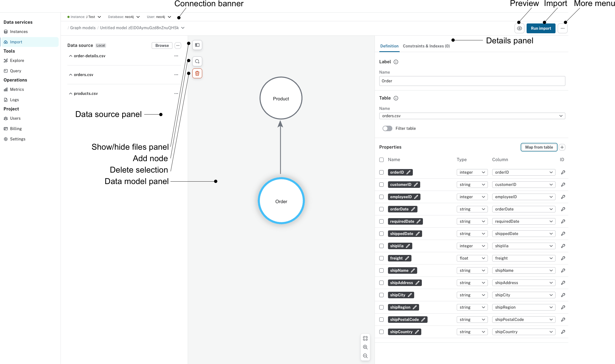Click the Show/hide files panel icon
Viewport: 615px width, 364px height.
[x=197, y=45]
